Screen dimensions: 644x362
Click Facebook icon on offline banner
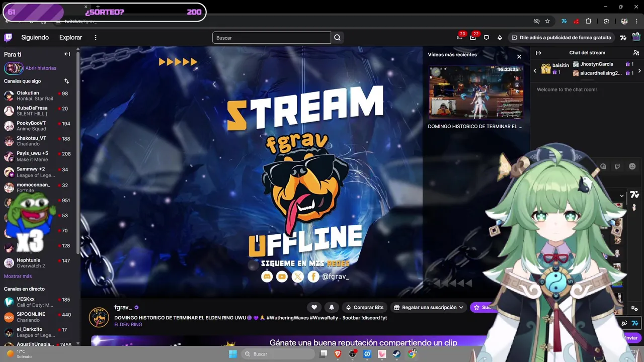click(313, 277)
